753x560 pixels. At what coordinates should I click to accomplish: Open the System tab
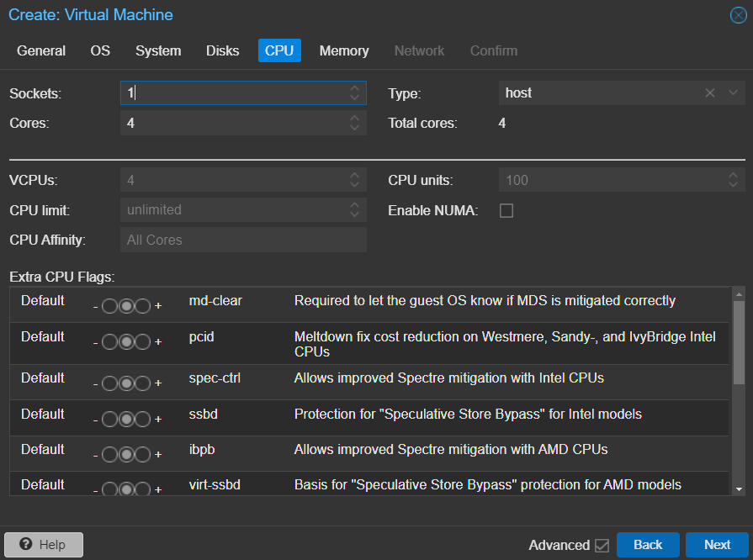(x=158, y=50)
